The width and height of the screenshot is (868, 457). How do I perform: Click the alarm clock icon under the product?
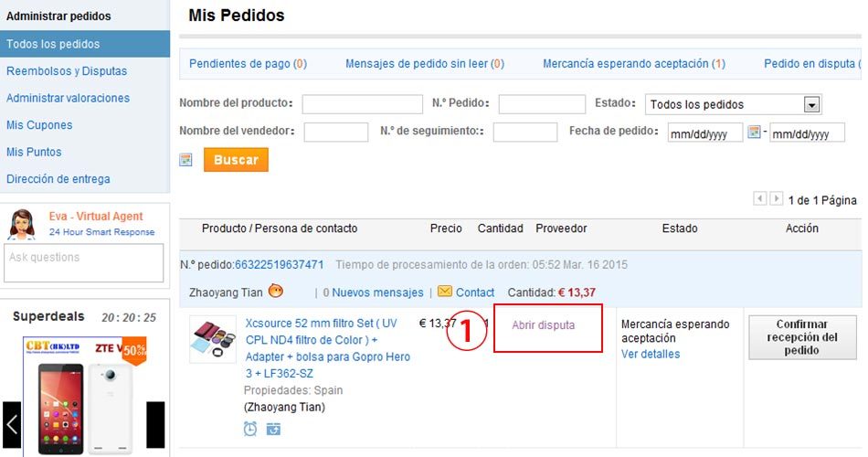[x=250, y=429]
